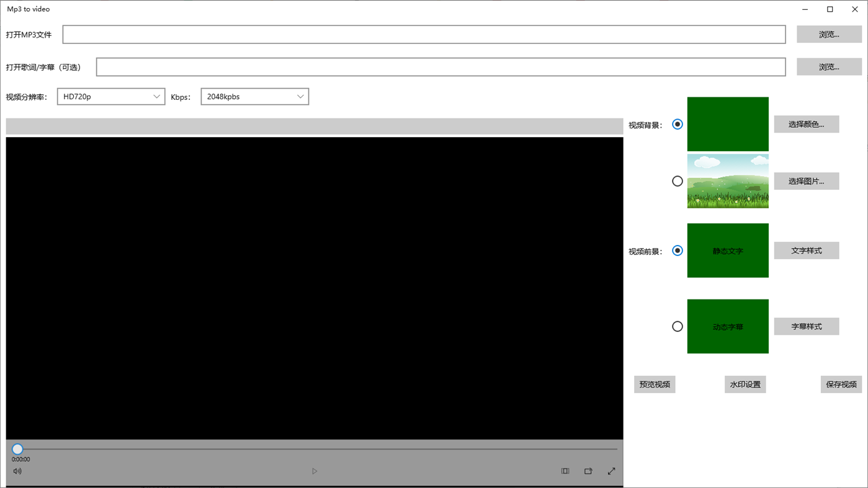Browse for an MP3 file

point(828,34)
